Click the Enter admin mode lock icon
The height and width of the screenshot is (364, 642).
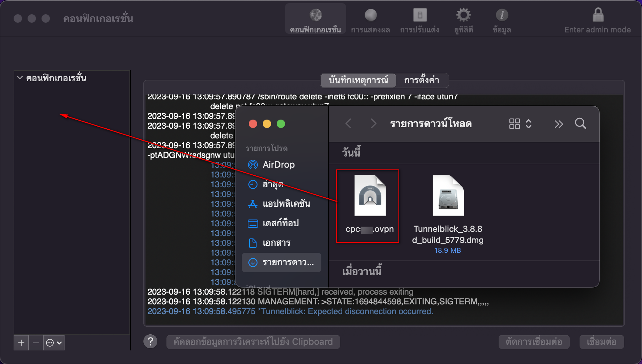[597, 15]
